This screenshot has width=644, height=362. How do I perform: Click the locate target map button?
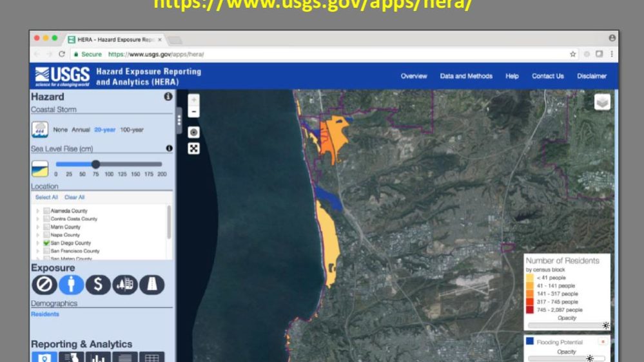coord(194,132)
